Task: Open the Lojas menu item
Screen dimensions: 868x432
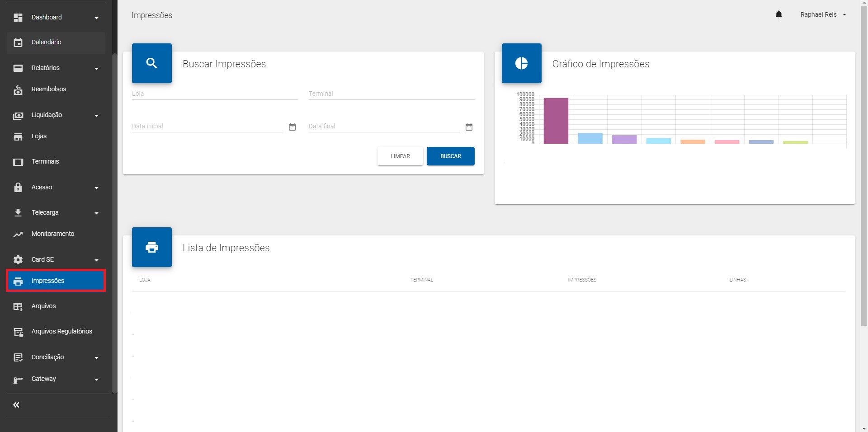Action: (x=39, y=136)
